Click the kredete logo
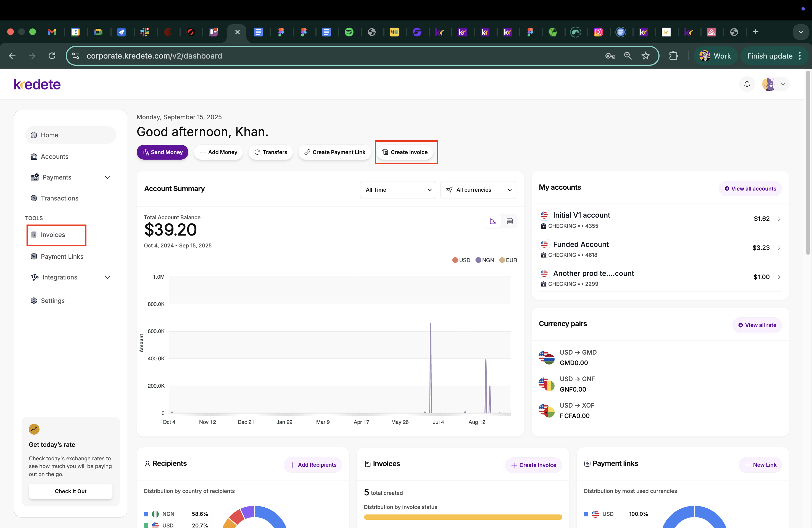The image size is (812, 528). tap(37, 84)
